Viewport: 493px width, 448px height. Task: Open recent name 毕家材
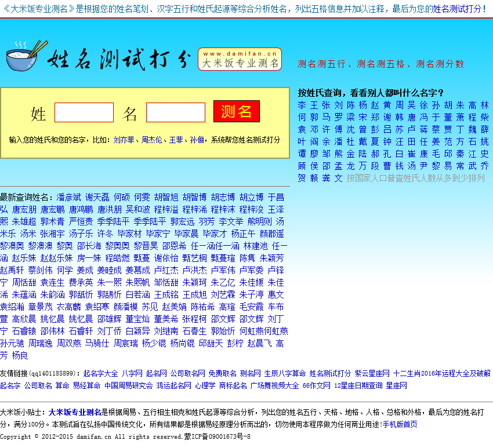pos(129,234)
